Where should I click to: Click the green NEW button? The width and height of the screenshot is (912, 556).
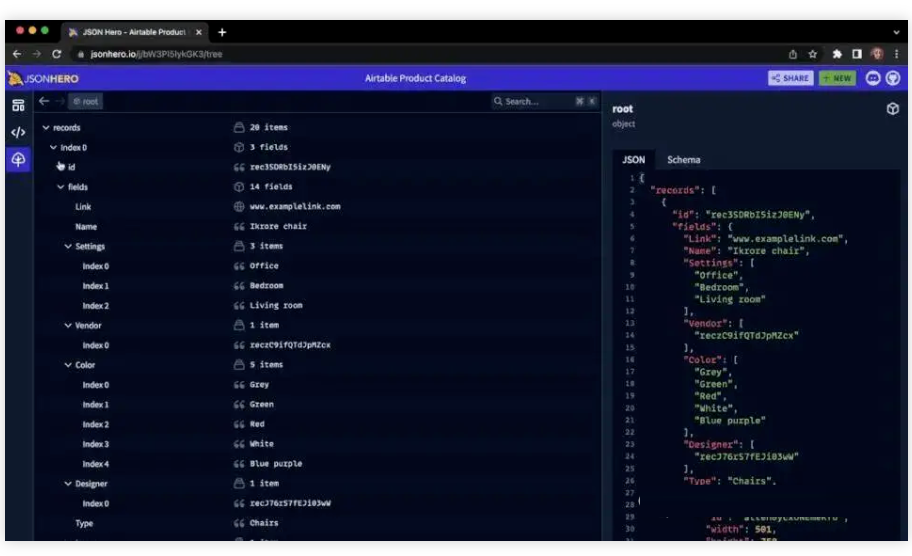pyautogui.click(x=837, y=78)
